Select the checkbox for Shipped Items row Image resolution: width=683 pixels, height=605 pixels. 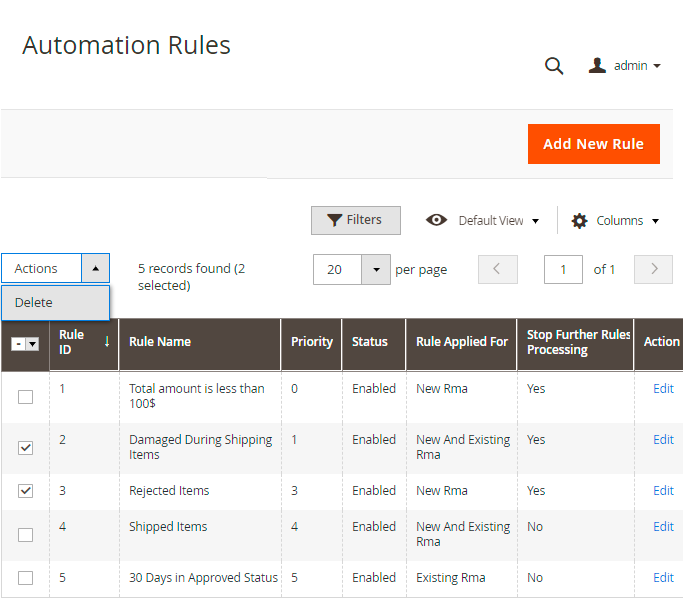click(x=26, y=535)
